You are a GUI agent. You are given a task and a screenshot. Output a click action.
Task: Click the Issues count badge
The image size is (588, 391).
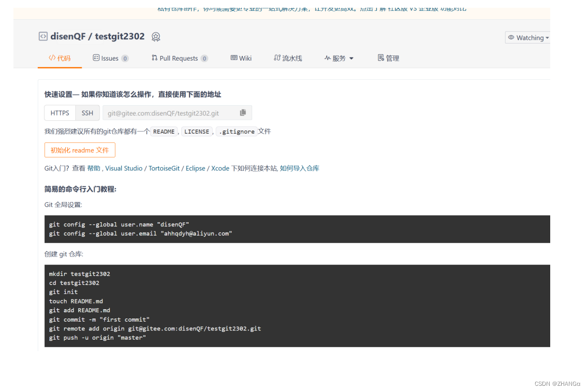pos(125,59)
